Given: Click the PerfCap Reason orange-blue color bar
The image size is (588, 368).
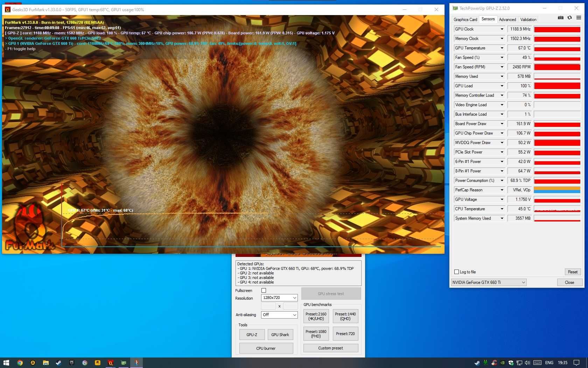Looking at the screenshot, I should (x=557, y=190).
